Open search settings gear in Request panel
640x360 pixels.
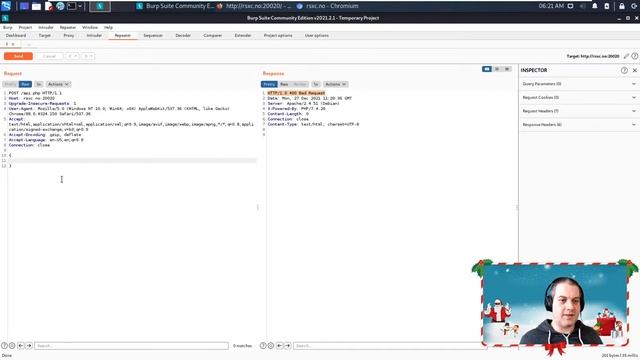[12, 346]
